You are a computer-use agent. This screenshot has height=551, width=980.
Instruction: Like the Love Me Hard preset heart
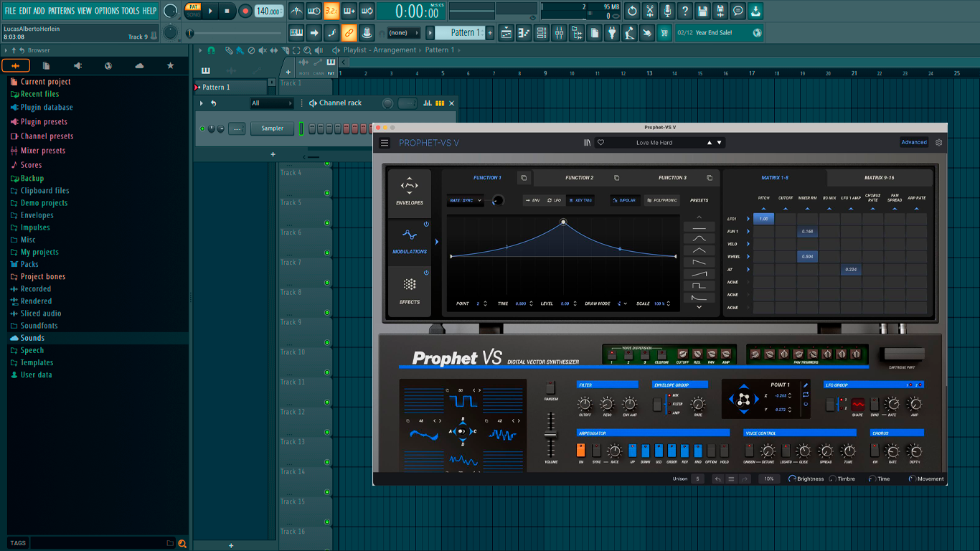tap(600, 143)
